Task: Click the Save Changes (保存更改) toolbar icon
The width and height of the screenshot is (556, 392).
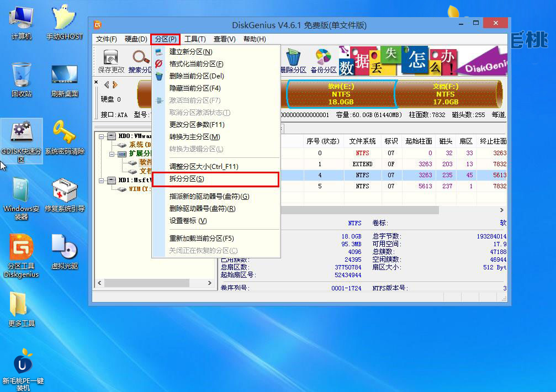Action: tap(110, 57)
